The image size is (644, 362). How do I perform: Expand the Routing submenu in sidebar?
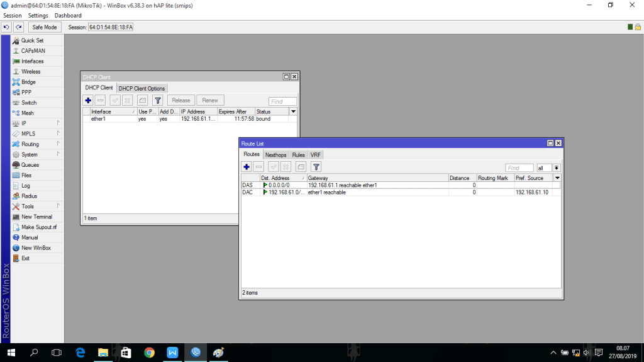tap(30, 144)
